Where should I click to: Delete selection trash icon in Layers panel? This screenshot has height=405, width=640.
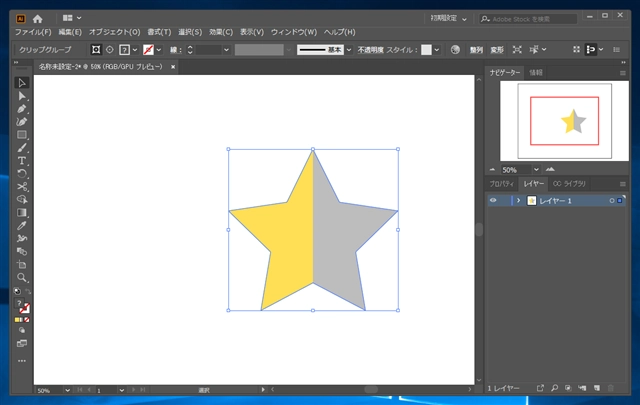[611, 388]
